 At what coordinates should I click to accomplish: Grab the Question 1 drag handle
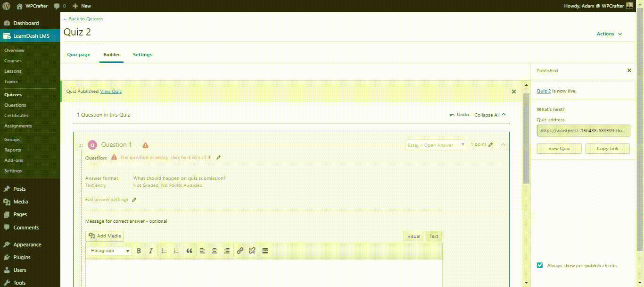pos(81,145)
